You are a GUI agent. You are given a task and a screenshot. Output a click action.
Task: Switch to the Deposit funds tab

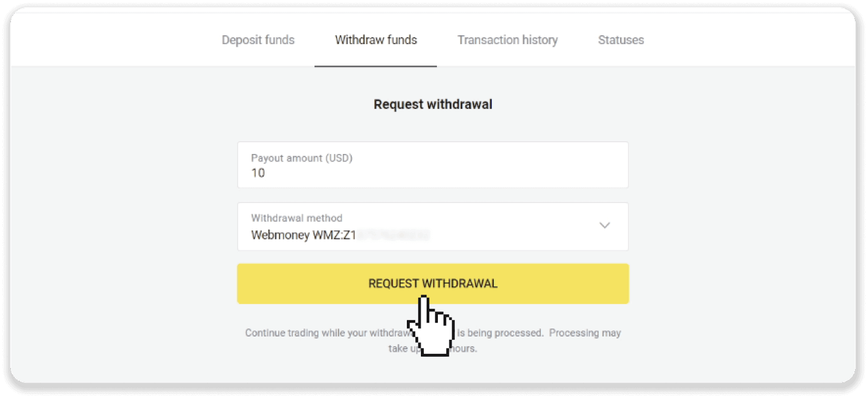258,40
